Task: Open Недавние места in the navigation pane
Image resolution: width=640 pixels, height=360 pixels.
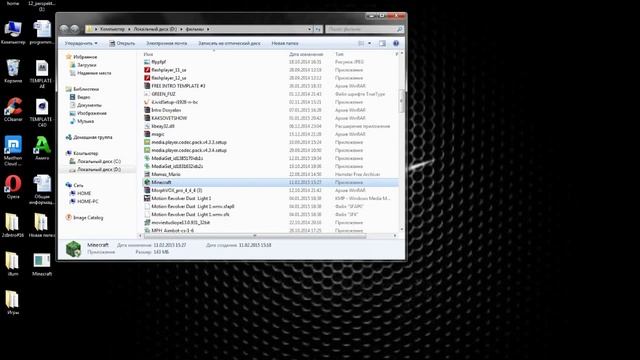Action: [x=90, y=73]
